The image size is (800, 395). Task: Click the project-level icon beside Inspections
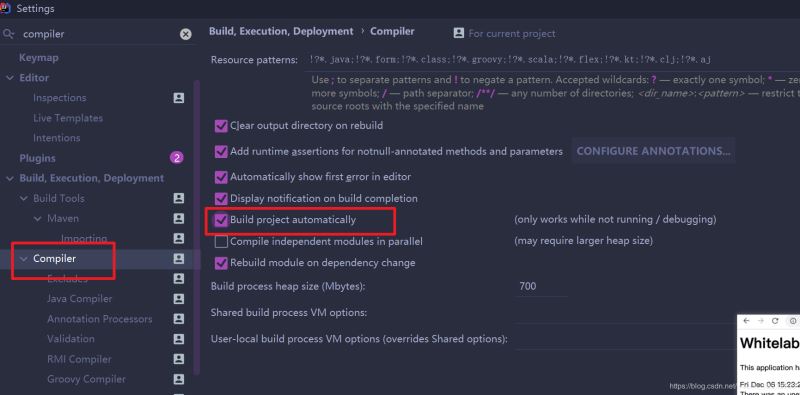(x=179, y=98)
